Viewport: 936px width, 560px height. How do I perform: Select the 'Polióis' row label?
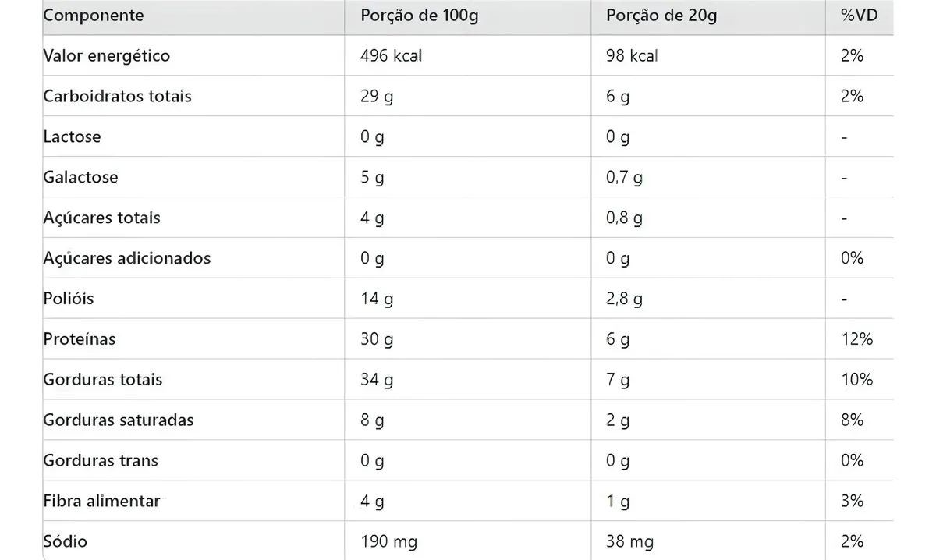pyautogui.click(x=69, y=299)
